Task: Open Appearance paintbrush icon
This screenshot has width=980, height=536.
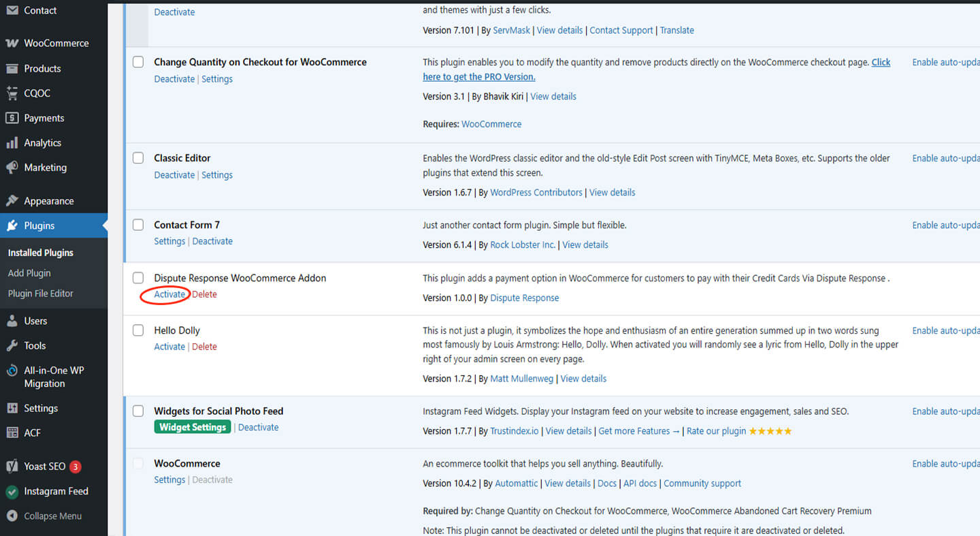Action: pyautogui.click(x=12, y=201)
